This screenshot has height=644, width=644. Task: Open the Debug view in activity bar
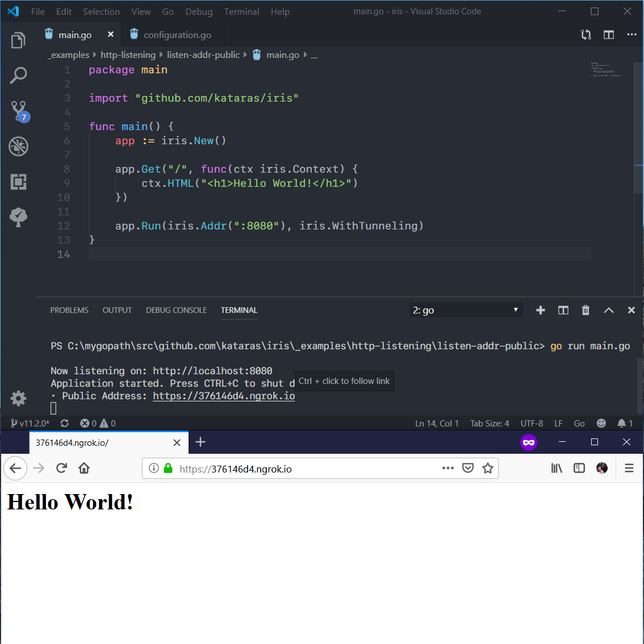tap(18, 146)
